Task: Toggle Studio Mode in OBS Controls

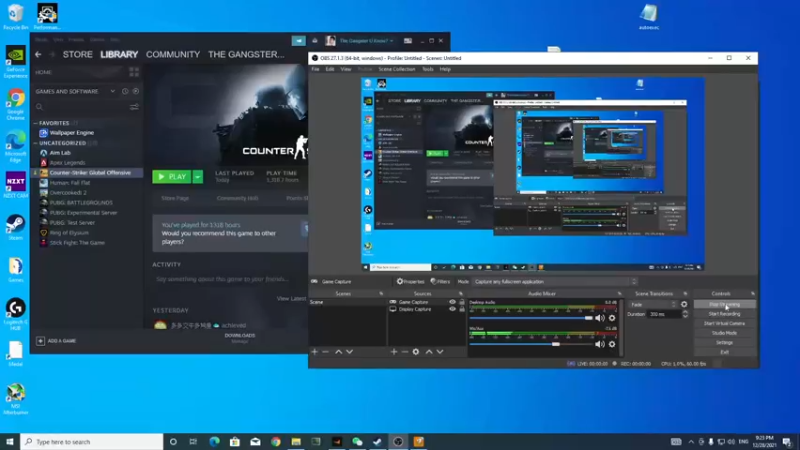Action: (724, 333)
